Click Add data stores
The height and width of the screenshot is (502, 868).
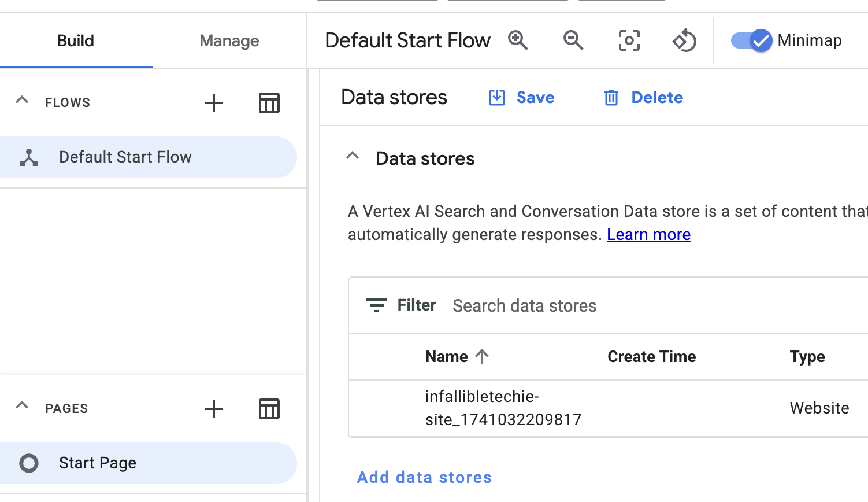tap(425, 477)
